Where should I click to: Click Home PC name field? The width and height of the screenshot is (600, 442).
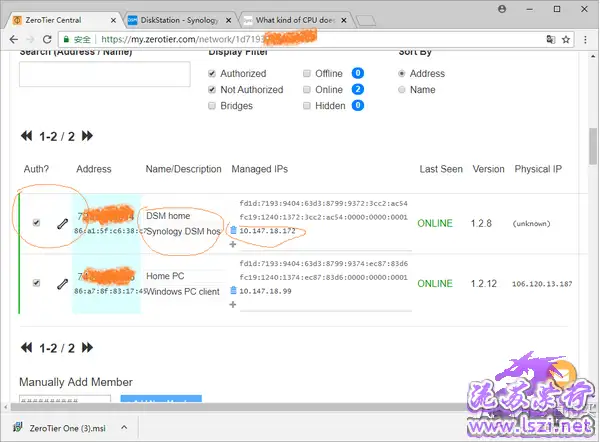click(x=184, y=276)
